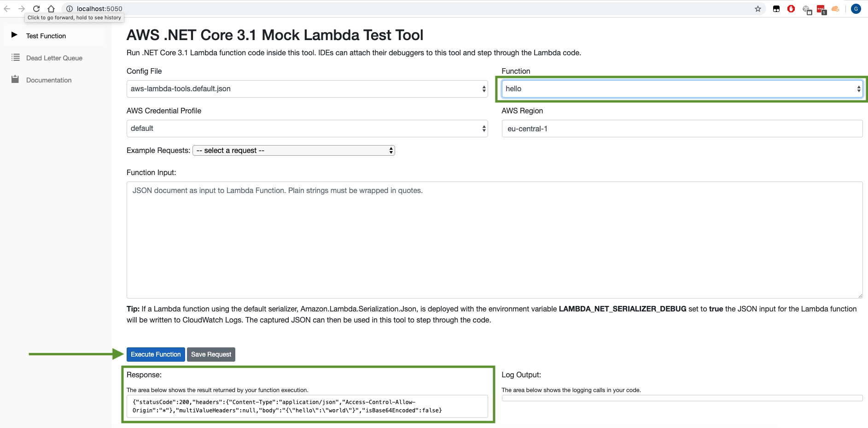This screenshot has width=868, height=428.
Task: Click the Function Input resize handle corner
Action: pyautogui.click(x=860, y=295)
